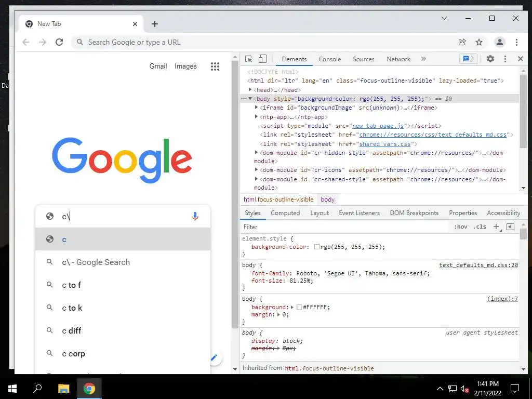Open the Google apps grid

[x=215, y=66]
